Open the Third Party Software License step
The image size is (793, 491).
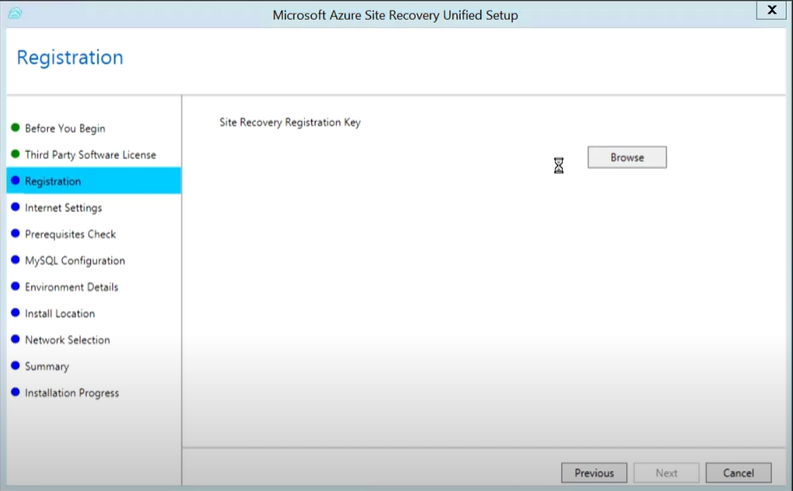[x=91, y=155]
